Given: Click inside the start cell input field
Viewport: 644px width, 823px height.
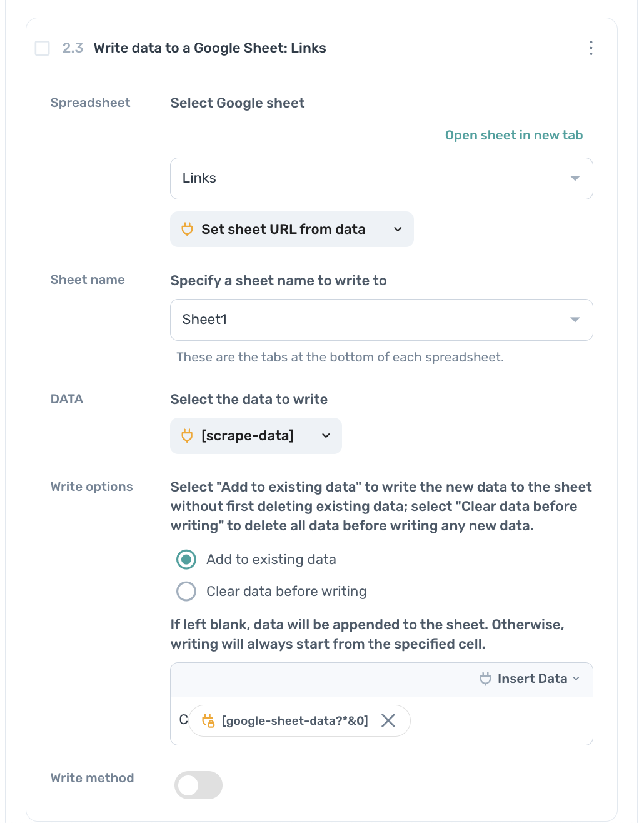Looking at the screenshot, I should pos(500,721).
